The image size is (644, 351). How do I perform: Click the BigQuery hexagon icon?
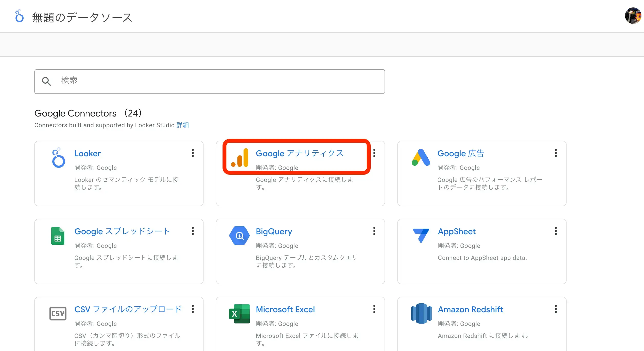point(239,236)
